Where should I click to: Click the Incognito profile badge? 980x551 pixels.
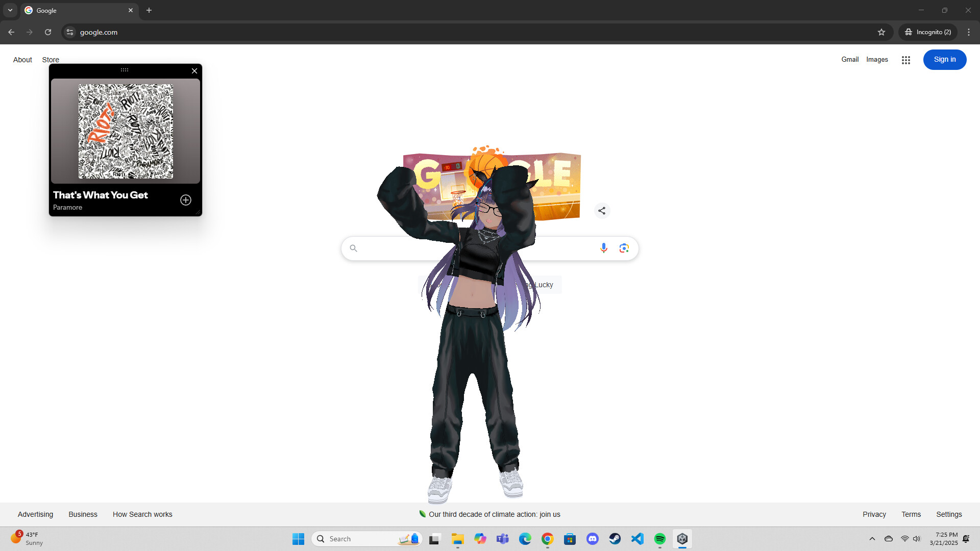(x=927, y=32)
